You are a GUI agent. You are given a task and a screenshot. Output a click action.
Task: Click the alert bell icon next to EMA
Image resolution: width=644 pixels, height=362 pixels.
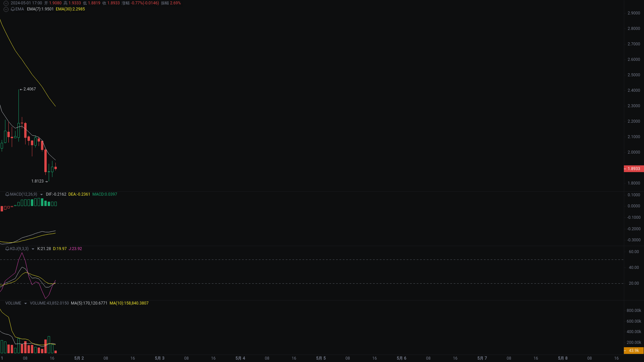13,9
